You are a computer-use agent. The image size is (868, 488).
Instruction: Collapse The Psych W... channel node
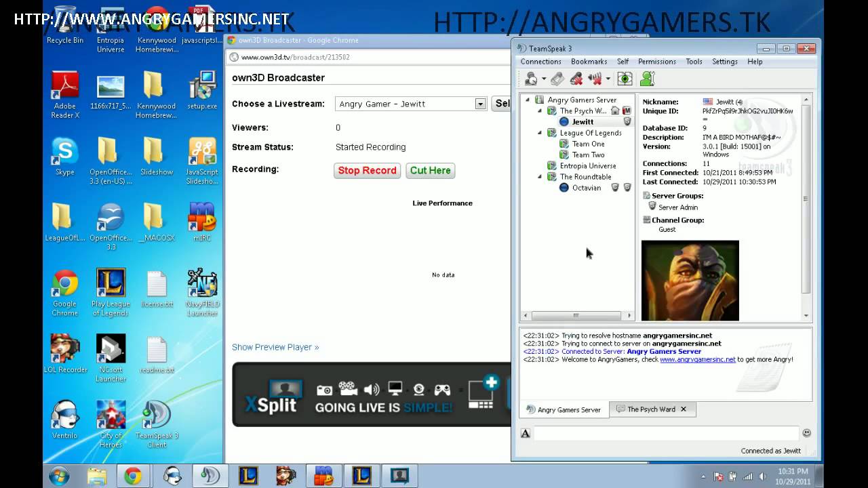tap(540, 111)
